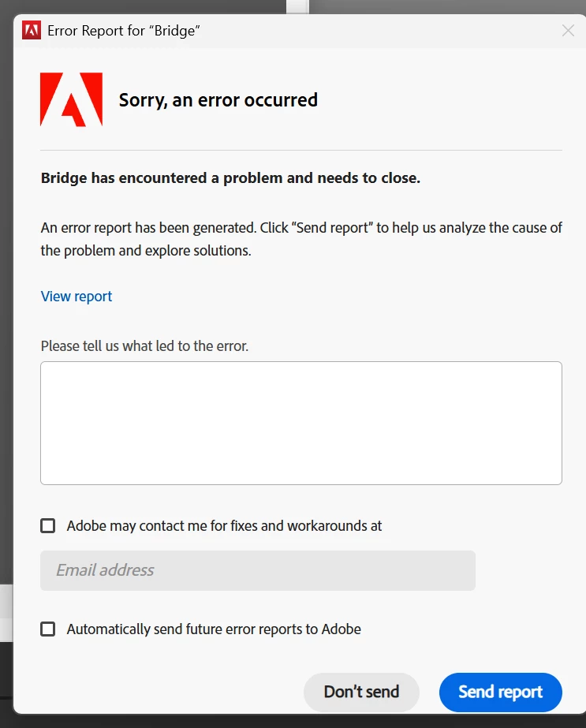Screen dimensions: 586x728
Task: Click the "Please tell us what led" label
Action: coord(144,346)
